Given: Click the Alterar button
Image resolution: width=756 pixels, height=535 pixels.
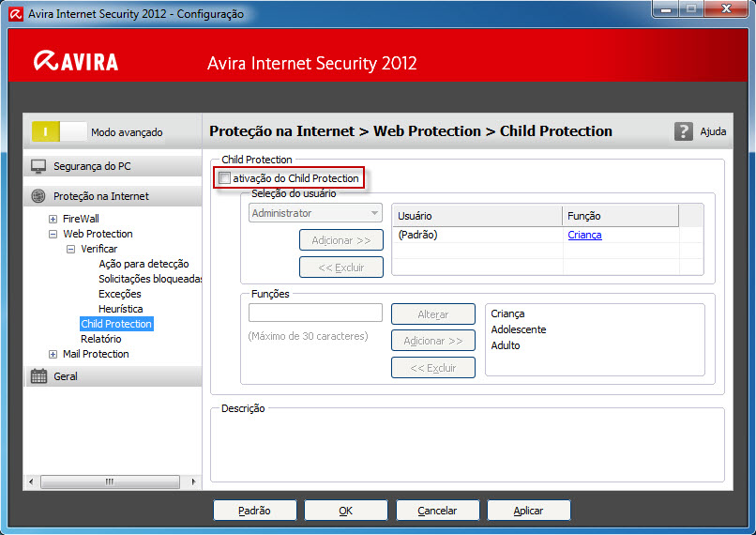Looking at the screenshot, I should point(433,314).
